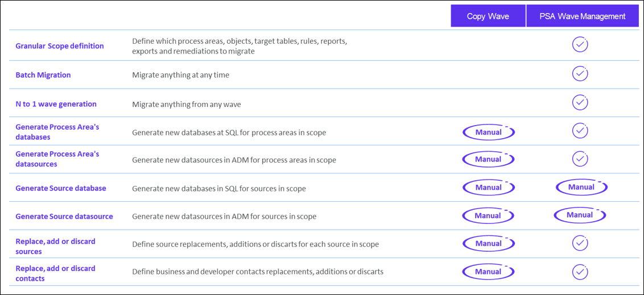The width and height of the screenshot is (644, 295).
Task: Click the checkmark icon for Granular Scope definition
Action: tap(580, 44)
